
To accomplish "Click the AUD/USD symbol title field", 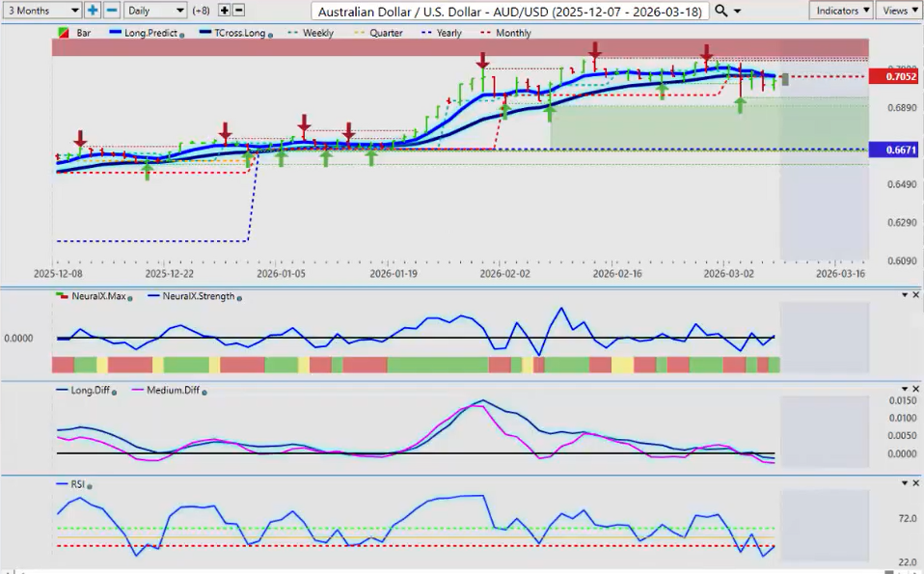I will click(511, 11).
